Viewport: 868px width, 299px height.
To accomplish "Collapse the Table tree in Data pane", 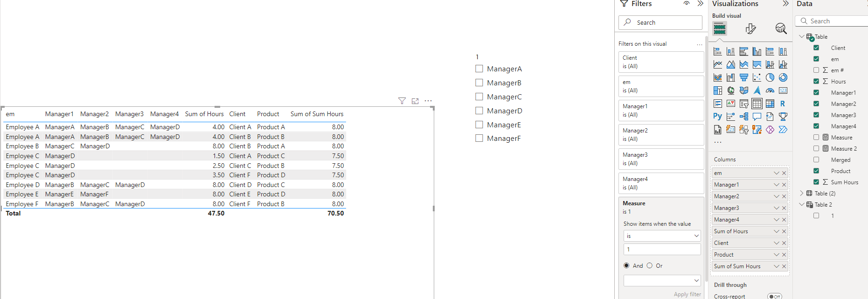I will (x=802, y=36).
